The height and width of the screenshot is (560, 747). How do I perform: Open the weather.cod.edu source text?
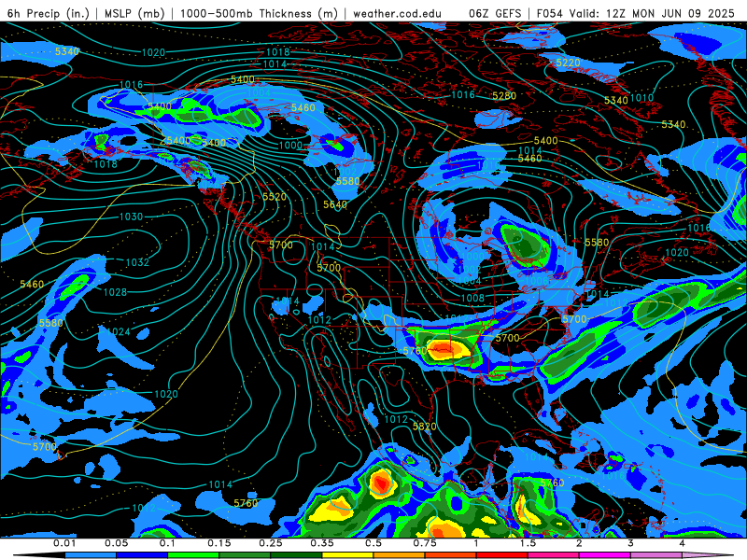pos(397,13)
